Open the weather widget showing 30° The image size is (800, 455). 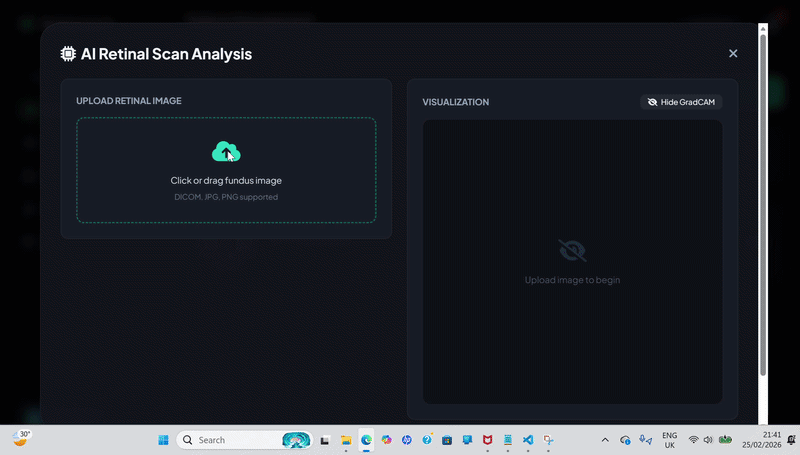[21, 439]
